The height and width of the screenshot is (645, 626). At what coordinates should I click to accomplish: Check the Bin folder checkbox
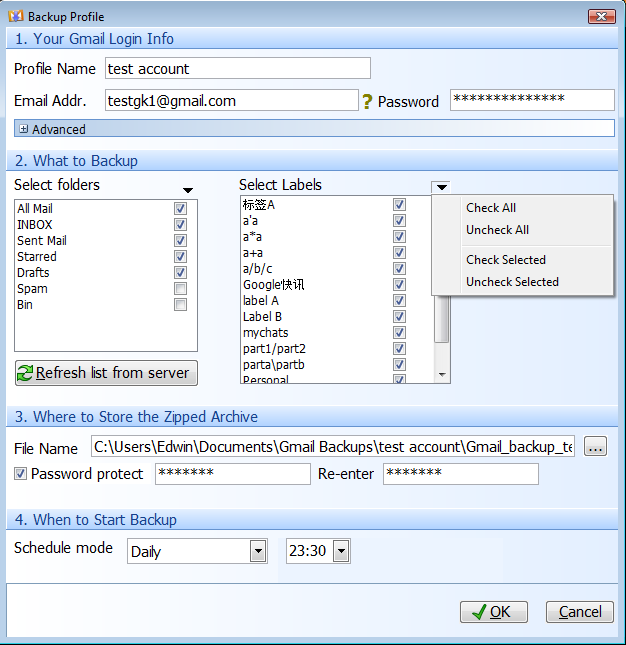tap(180, 305)
